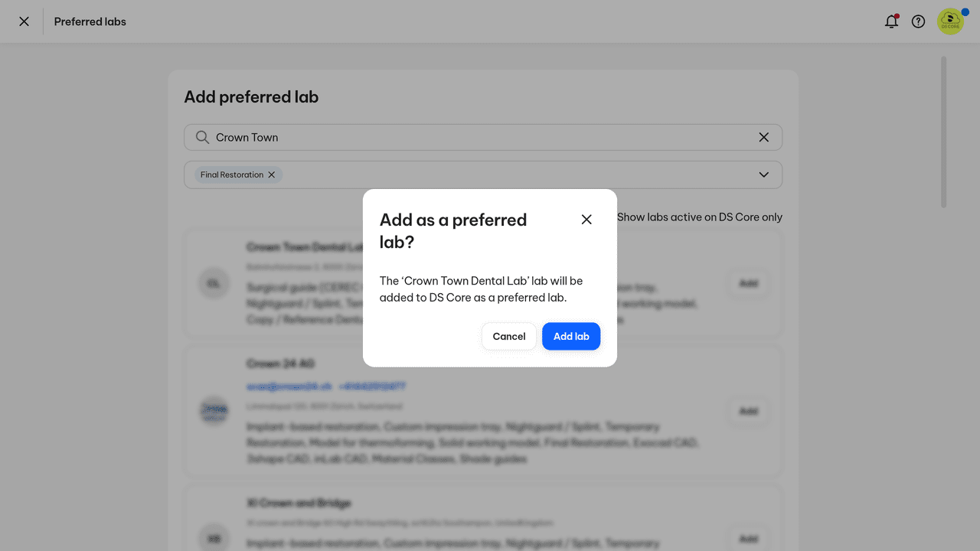This screenshot has height=551, width=980.
Task: Clear the Crown Town search text
Action: pyautogui.click(x=763, y=137)
